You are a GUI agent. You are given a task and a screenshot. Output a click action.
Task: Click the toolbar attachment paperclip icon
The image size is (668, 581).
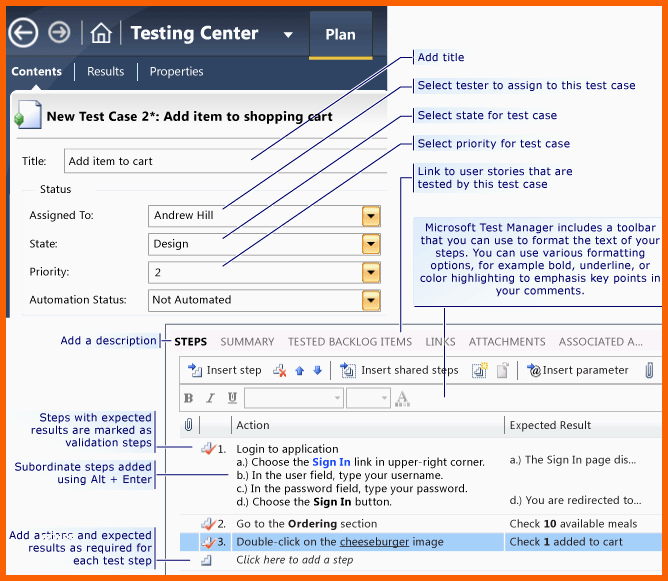[x=649, y=370]
